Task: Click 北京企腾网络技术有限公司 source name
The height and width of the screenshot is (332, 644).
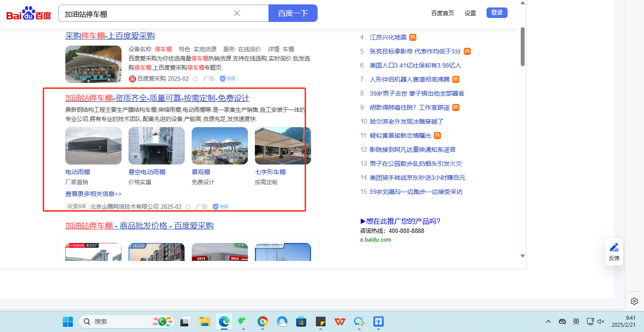Action: click(x=125, y=207)
